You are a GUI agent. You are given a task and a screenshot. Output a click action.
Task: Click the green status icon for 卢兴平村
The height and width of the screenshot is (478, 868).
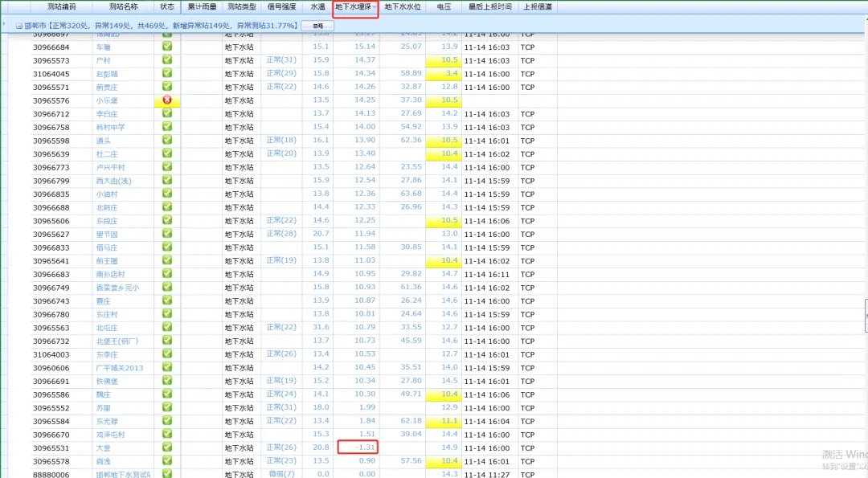[x=167, y=167]
